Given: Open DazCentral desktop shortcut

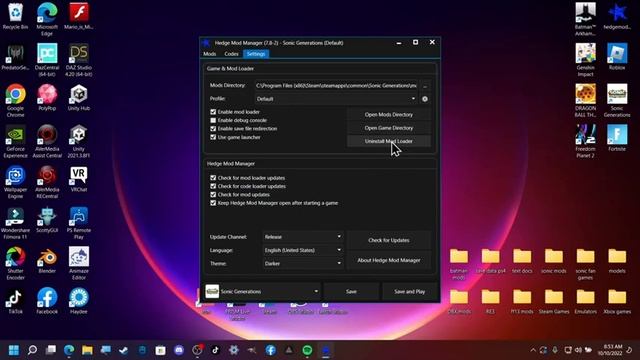Looking at the screenshot, I should 47,60.
